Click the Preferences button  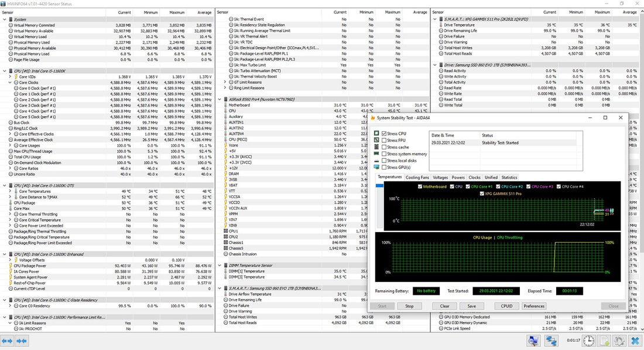533,306
